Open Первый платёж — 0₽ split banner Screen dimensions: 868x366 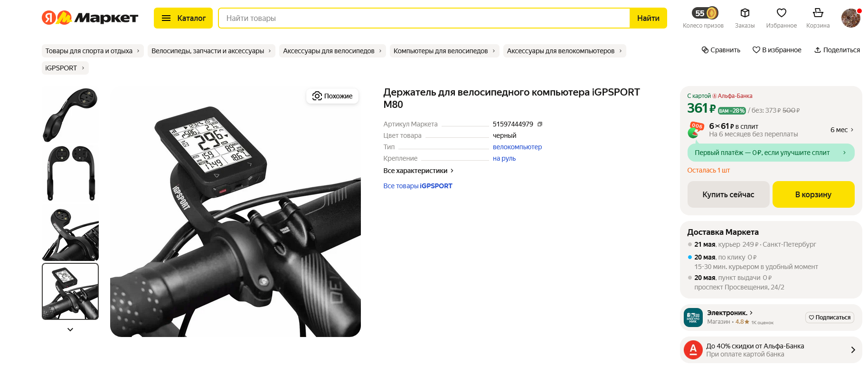click(771, 153)
